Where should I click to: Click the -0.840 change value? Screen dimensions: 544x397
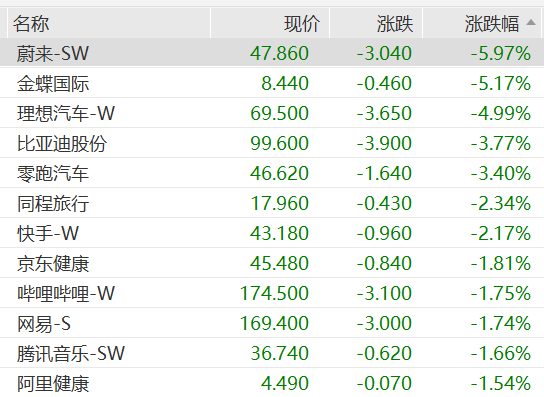tap(384, 263)
